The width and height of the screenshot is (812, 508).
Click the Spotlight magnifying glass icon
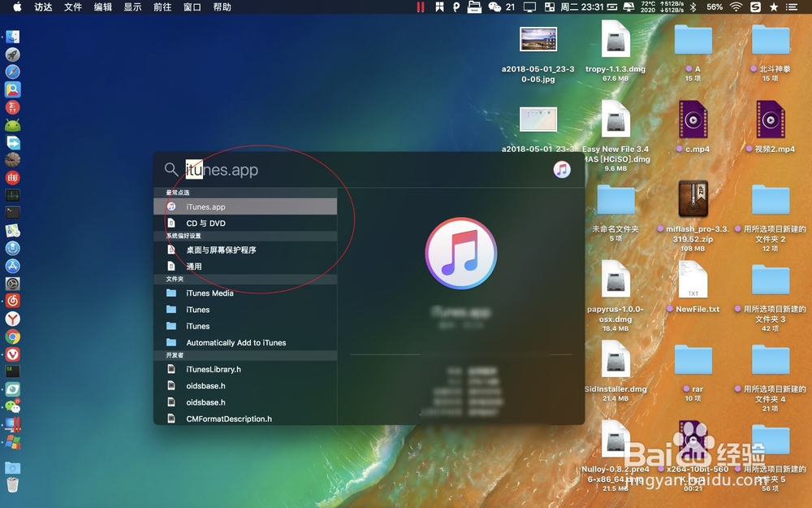click(x=171, y=170)
